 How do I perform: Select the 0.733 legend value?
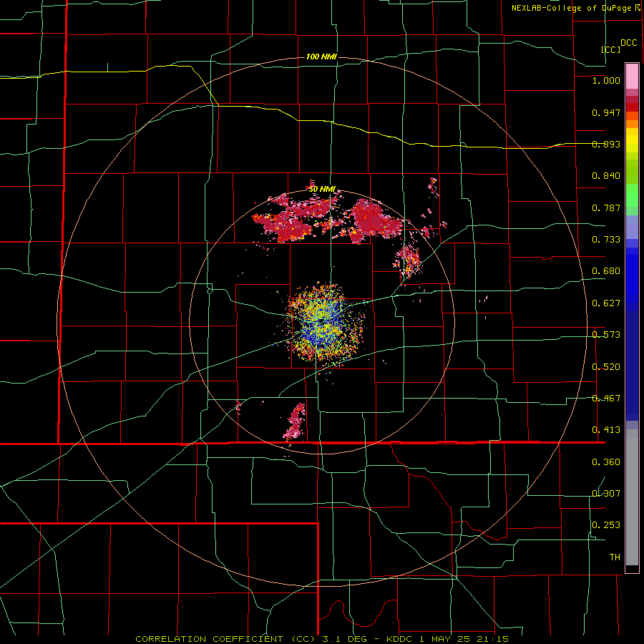606,240
